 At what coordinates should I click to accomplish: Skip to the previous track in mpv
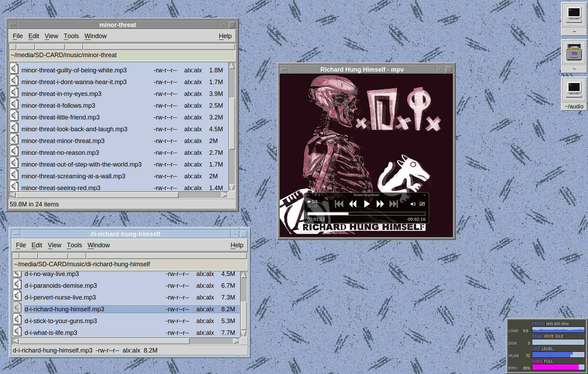click(339, 204)
